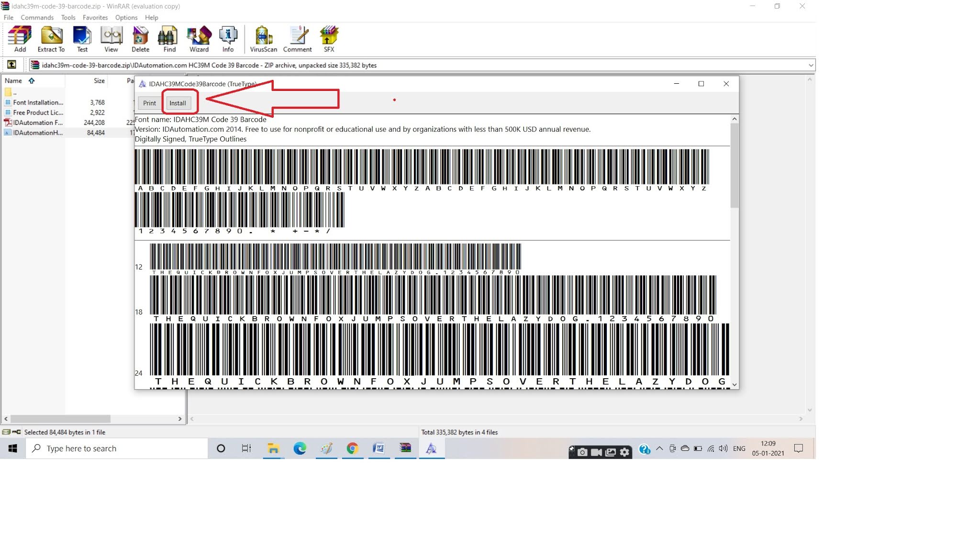Mute the system volume in the tray

pyautogui.click(x=723, y=448)
